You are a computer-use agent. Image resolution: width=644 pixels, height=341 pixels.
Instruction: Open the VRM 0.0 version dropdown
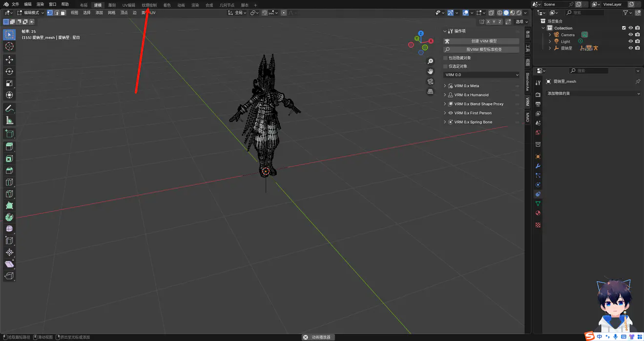pos(481,75)
